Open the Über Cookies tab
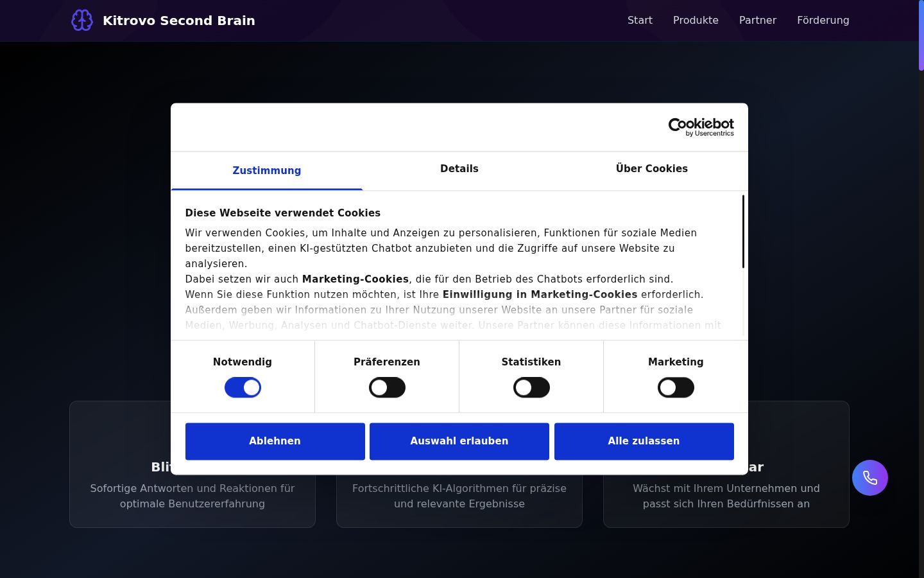 (652, 169)
